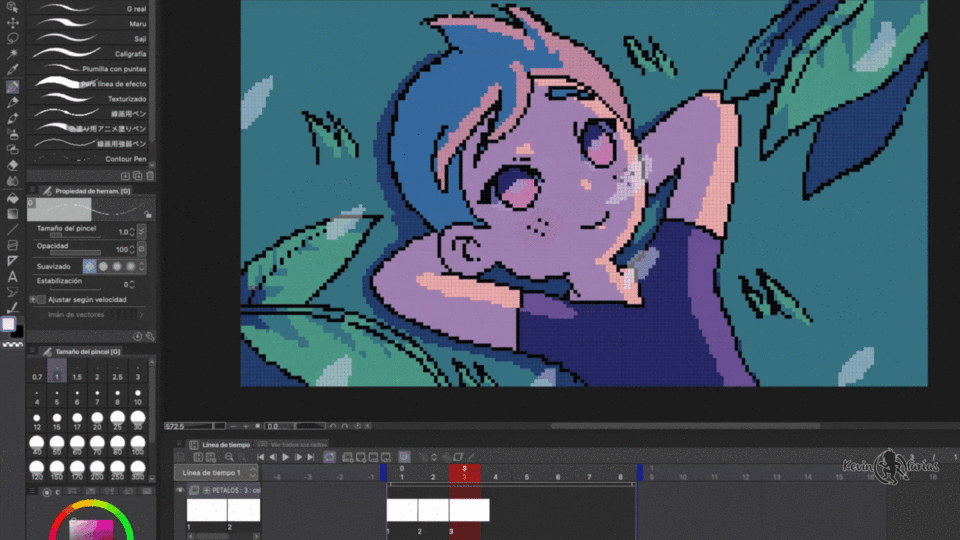960x540 pixels.
Task: Adjust Opacidad stepper arrows
Action: coord(132,250)
